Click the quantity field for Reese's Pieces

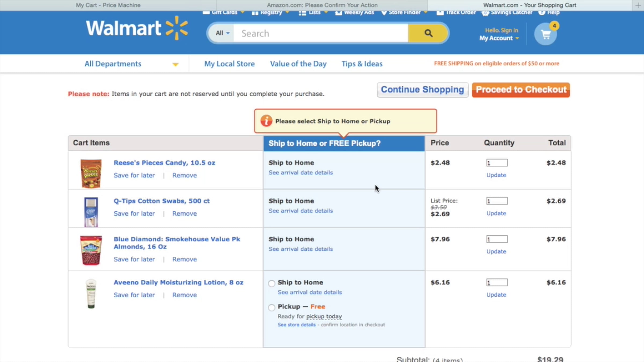point(497,163)
